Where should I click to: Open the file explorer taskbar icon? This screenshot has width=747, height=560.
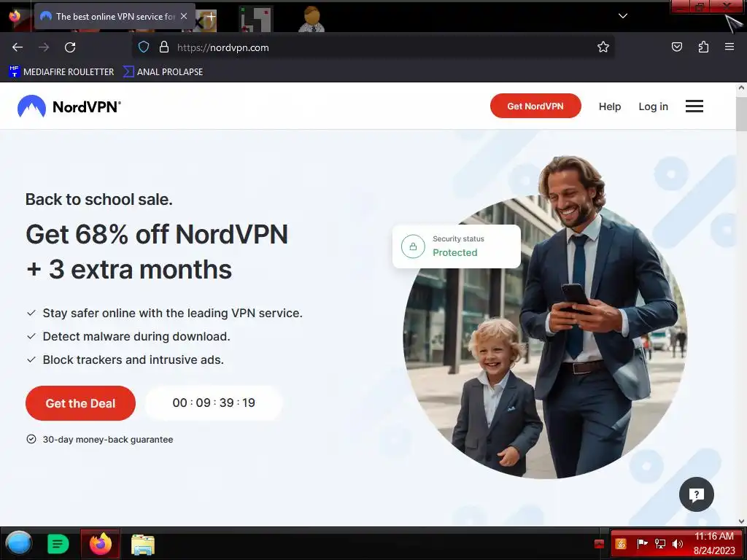[x=142, y=544]
